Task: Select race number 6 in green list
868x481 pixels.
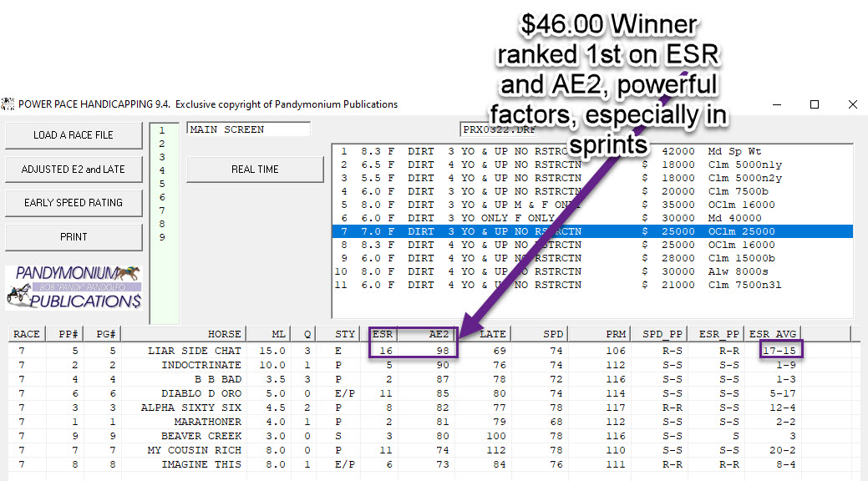Action: pyautogui.click(x=161, y=197)
